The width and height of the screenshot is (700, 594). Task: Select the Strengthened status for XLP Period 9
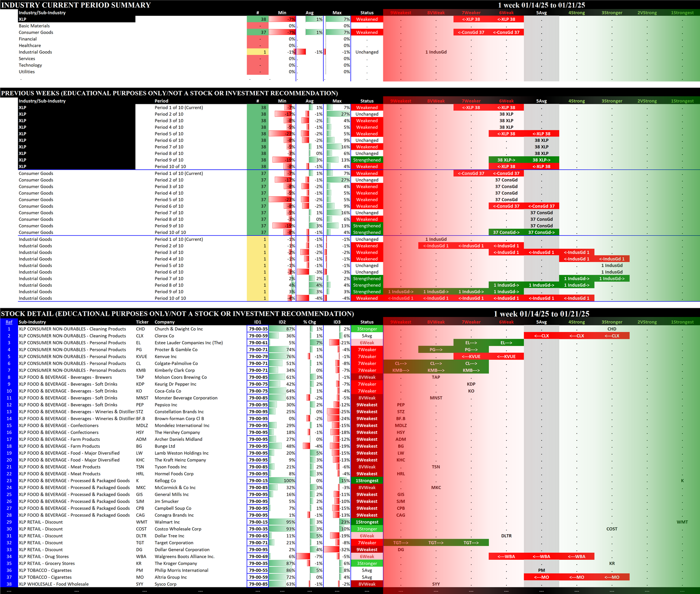[x=367, y=160]
